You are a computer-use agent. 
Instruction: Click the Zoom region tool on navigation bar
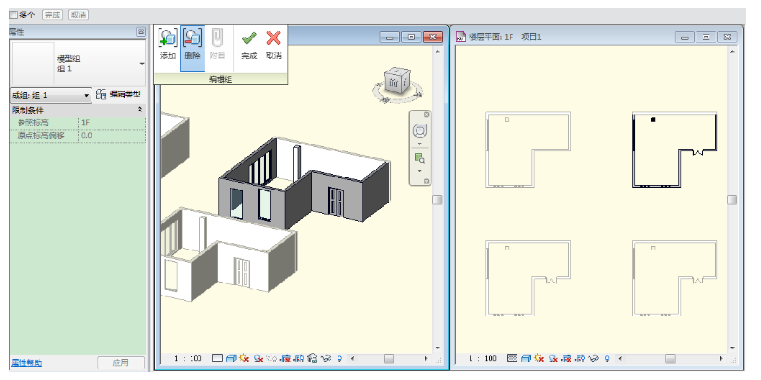coord(419,158)
